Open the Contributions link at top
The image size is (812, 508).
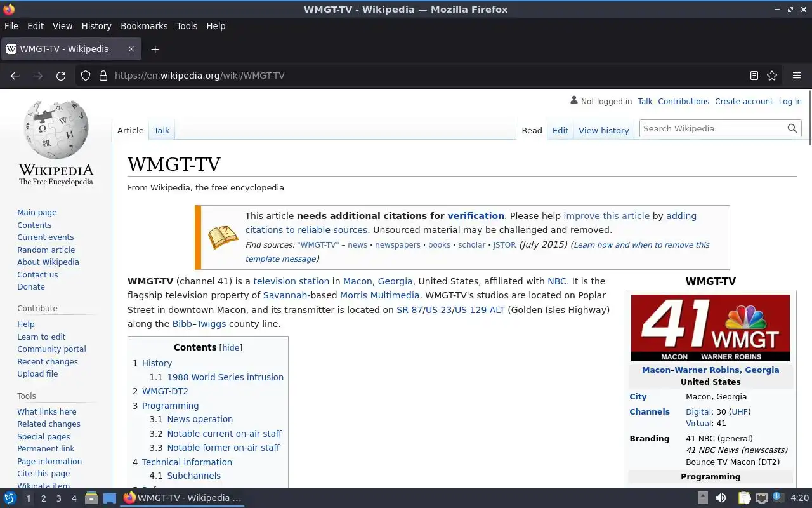click(x=683, y=101)
